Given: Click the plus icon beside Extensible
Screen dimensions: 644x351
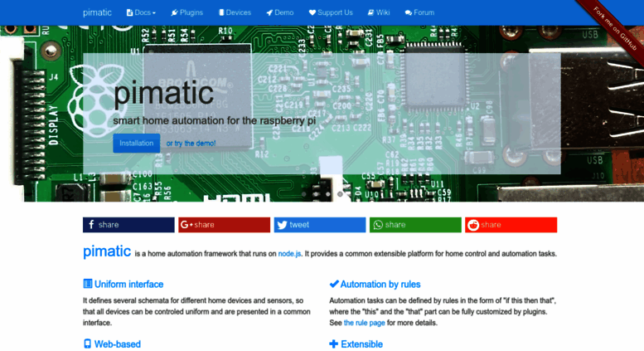Looking at the screenshot, I should [x=333, y=344].
